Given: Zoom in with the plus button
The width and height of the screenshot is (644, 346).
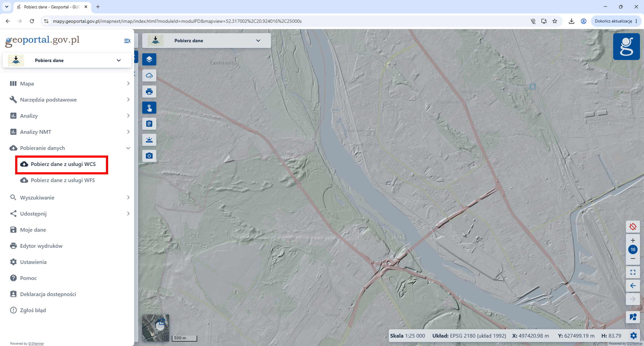Looking at the screenshot, I should [633, 240].
